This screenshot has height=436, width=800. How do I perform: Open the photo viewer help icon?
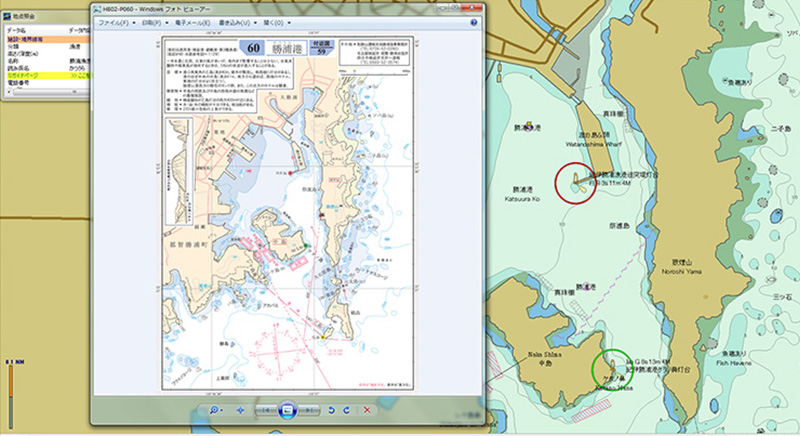472,22
